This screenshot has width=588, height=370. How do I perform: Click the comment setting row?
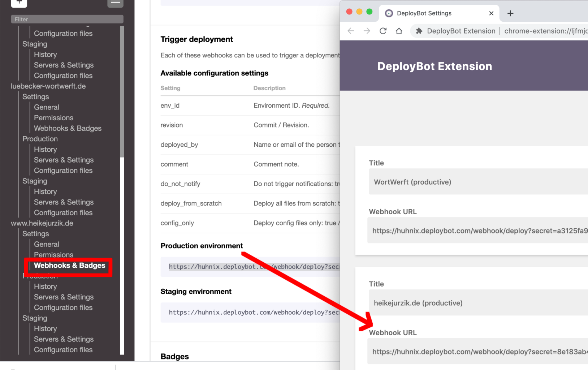(250, 164)
